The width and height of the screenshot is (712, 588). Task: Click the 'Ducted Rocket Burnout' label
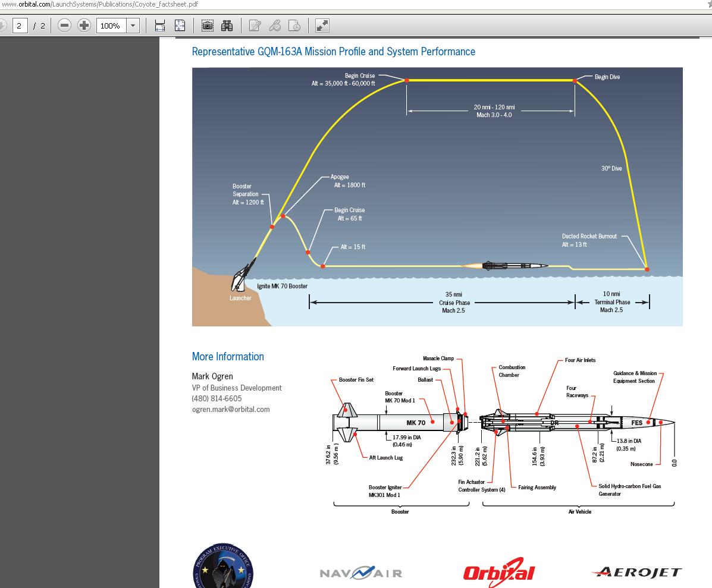point(589,237)
